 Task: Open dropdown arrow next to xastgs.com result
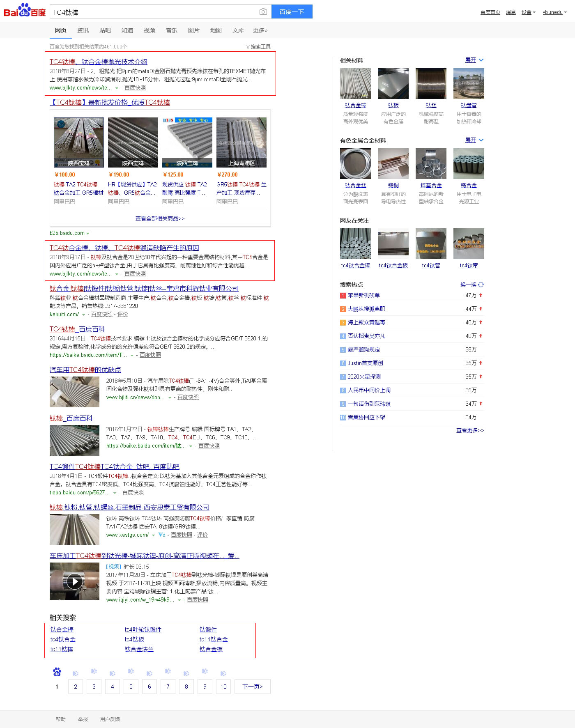pyautogui.click(x=153, y=535)
